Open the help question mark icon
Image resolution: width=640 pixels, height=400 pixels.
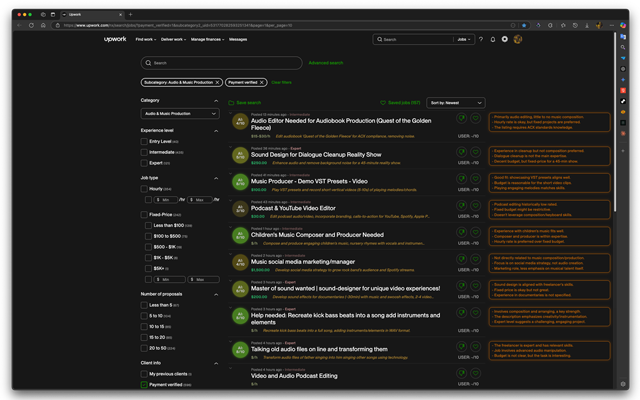[480, 39]
